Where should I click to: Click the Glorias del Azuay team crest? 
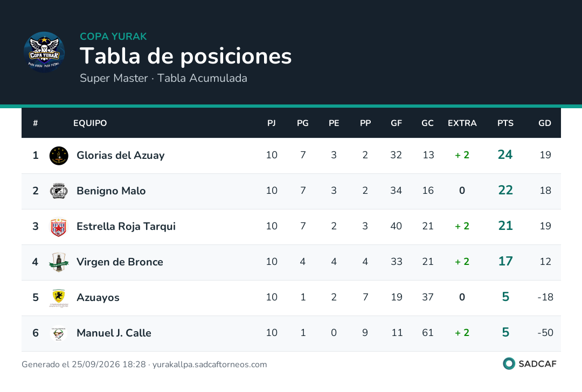(x=59, y=156)
